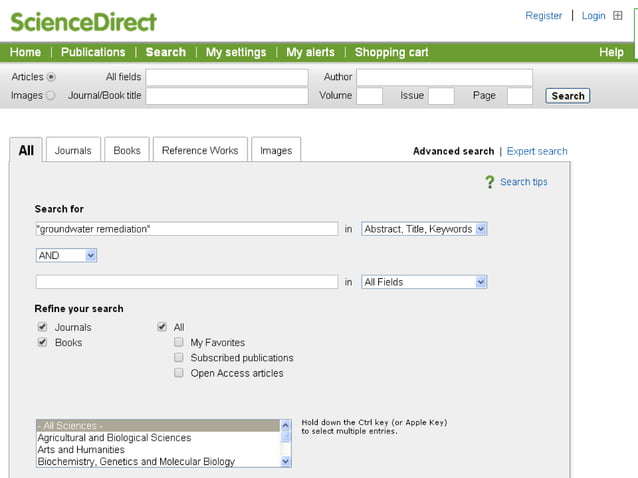638x478 pixels.
Task: Open the AND operator dropdown
Action: [x=66, y=255]
